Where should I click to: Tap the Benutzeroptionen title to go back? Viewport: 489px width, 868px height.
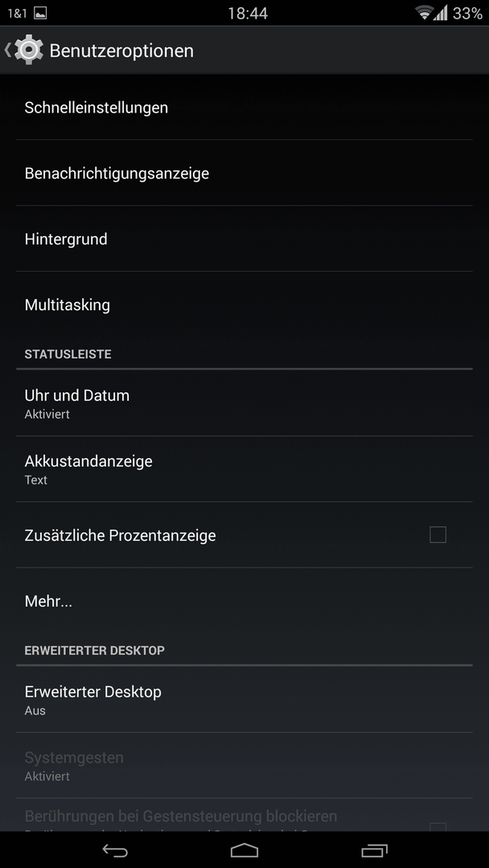(121, 51)
